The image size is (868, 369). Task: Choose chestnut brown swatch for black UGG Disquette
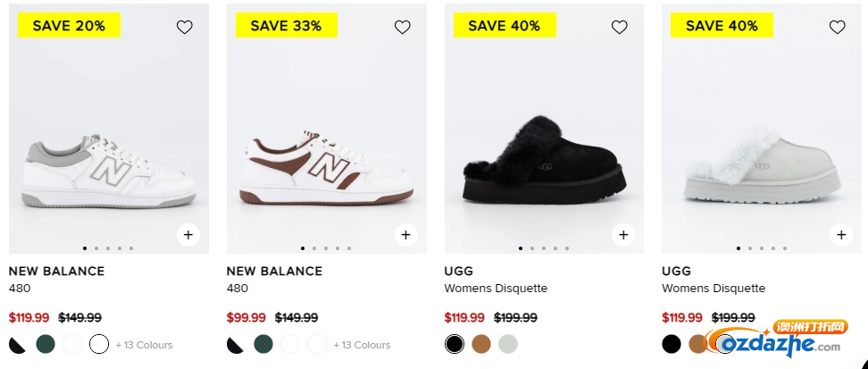[481, 344]
